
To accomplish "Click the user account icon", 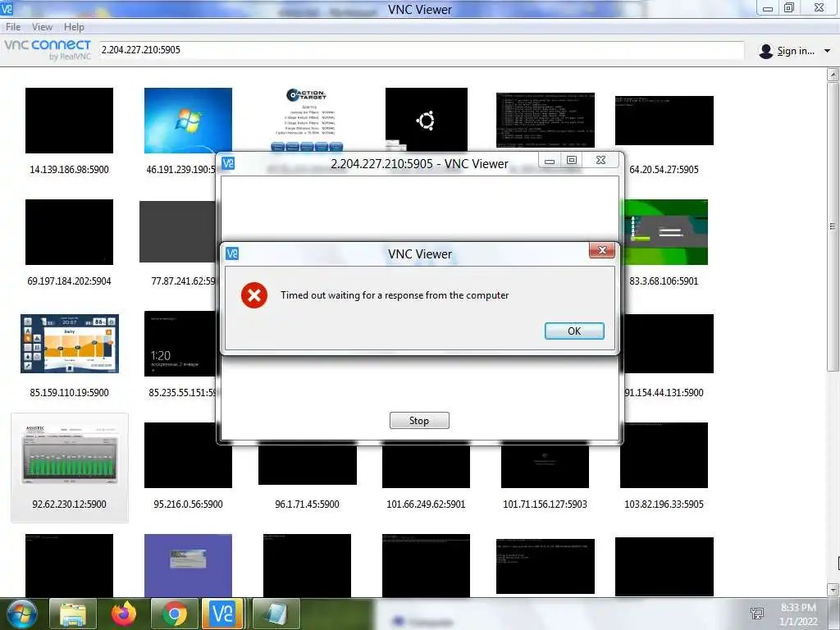I will tap(766, 51).
